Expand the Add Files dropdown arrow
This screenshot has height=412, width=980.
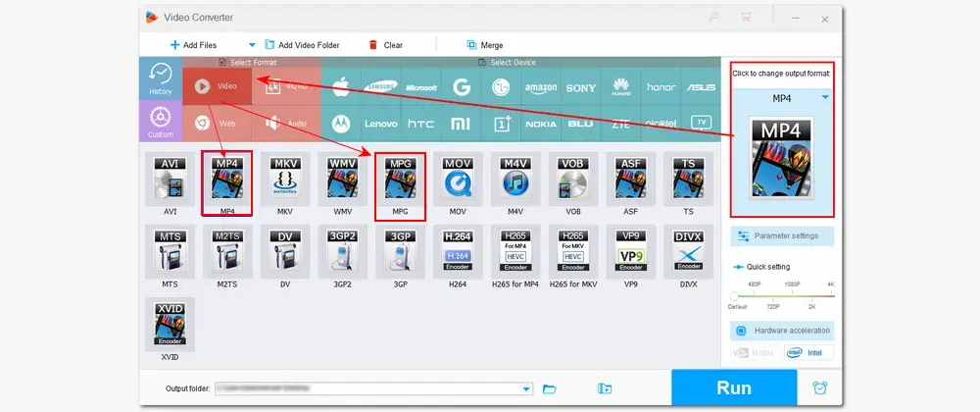pos(251,45)
